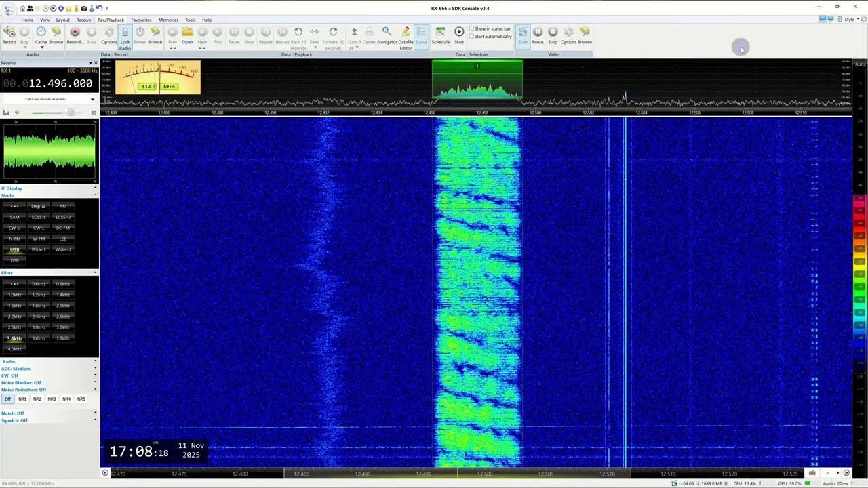Select the CW-U mode button

[x=14, y=228]
